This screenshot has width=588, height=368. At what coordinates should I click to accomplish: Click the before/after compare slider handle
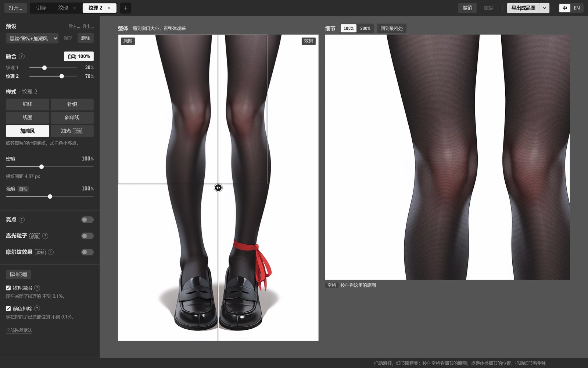[218, 188]
